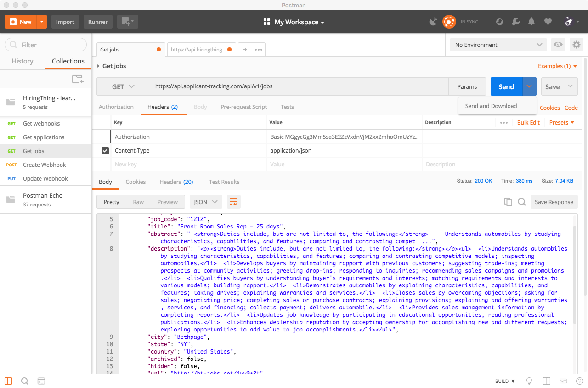
Task: Click the Code link
Action: coord(571,108)
